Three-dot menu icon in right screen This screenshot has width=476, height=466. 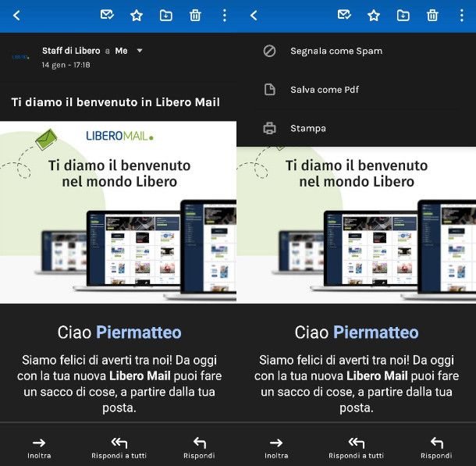[x=461, y=15]
